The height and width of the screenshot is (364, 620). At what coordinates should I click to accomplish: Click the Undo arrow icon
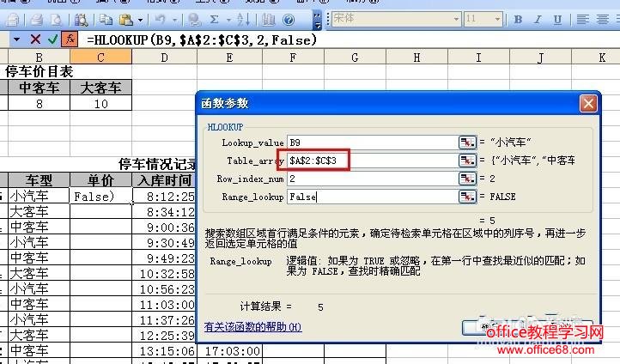tap(161, 19)
